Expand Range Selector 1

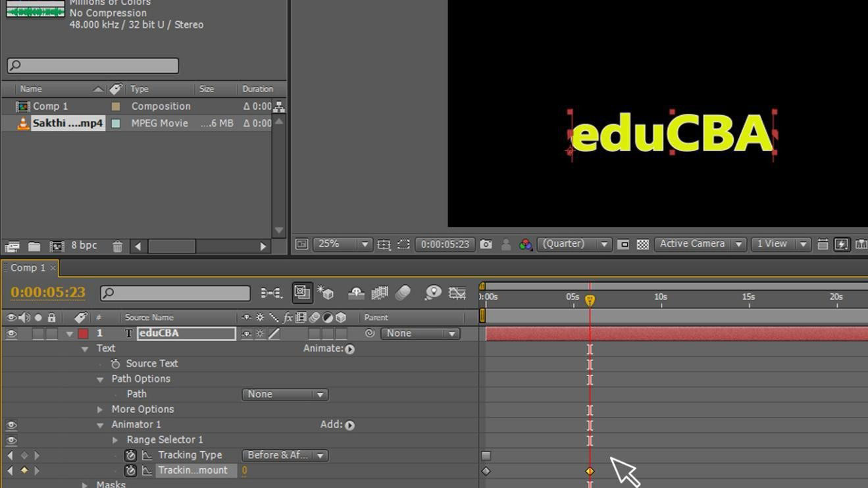click(x=115, y=440)
